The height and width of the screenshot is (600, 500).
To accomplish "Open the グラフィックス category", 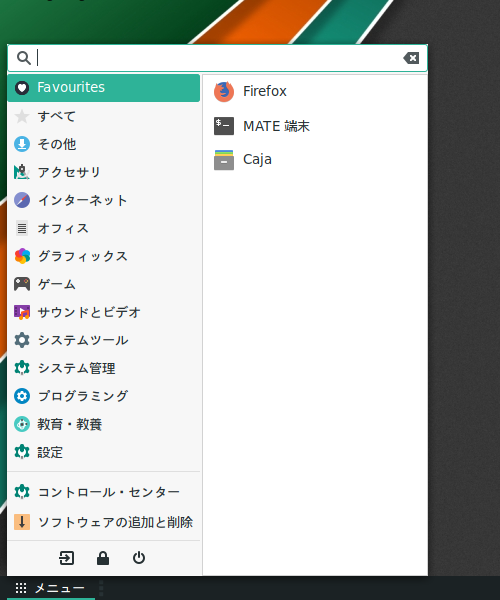I will pos(104,256).
